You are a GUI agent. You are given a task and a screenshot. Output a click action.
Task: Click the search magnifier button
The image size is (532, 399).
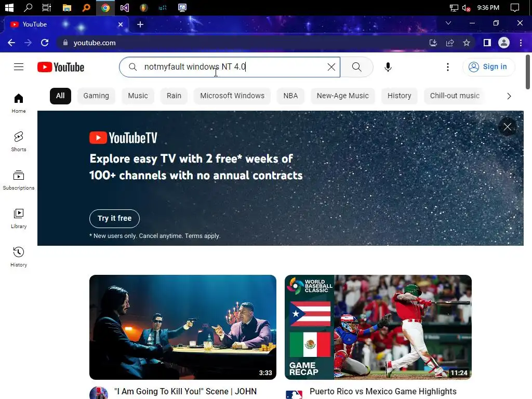pos(356,67)
